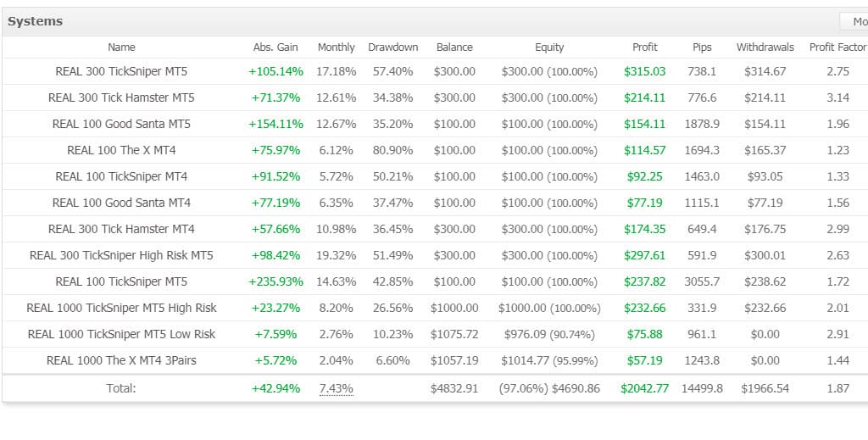Click the Withdrawals column header
Viewport: 868px width, 440px height.
[765, 47]
